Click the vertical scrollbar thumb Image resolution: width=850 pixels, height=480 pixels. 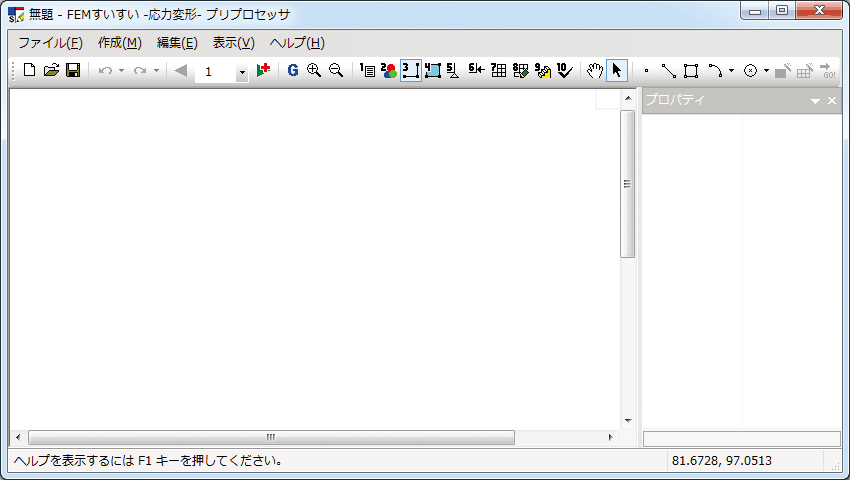pos(628,184)
